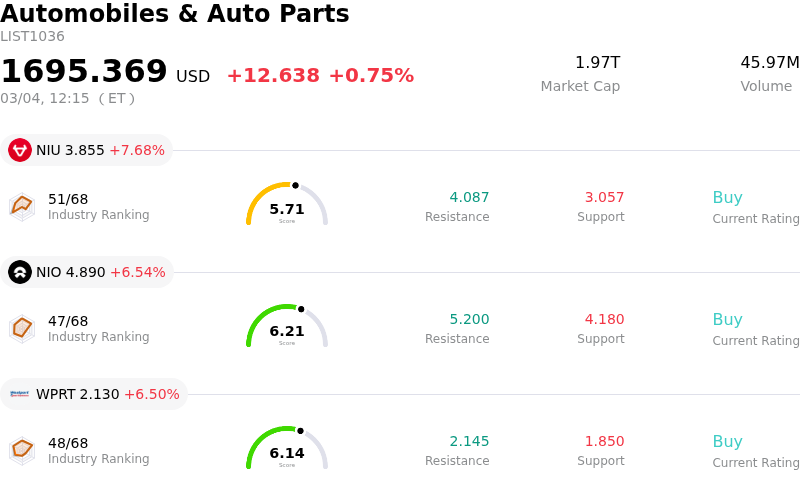Click WPRT Buy current rating

pyautogui.click(x=727, y=442)
